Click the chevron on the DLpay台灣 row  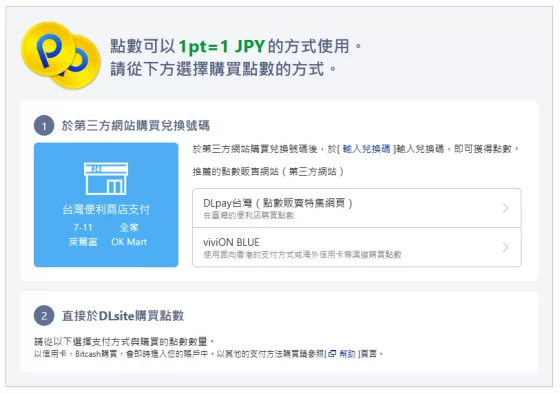(x=505, y=208)
